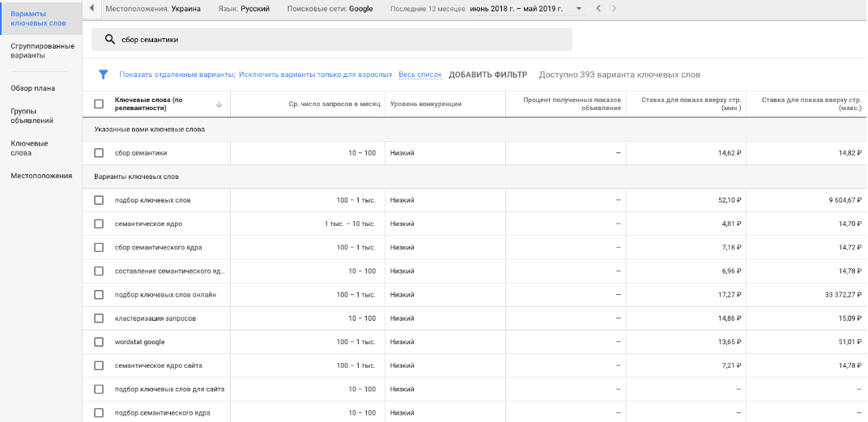Click the keyword search field 'сбор семантики'
Image resolution: width=868 pixels, height=422 pixels.
(x=340, y=39)
